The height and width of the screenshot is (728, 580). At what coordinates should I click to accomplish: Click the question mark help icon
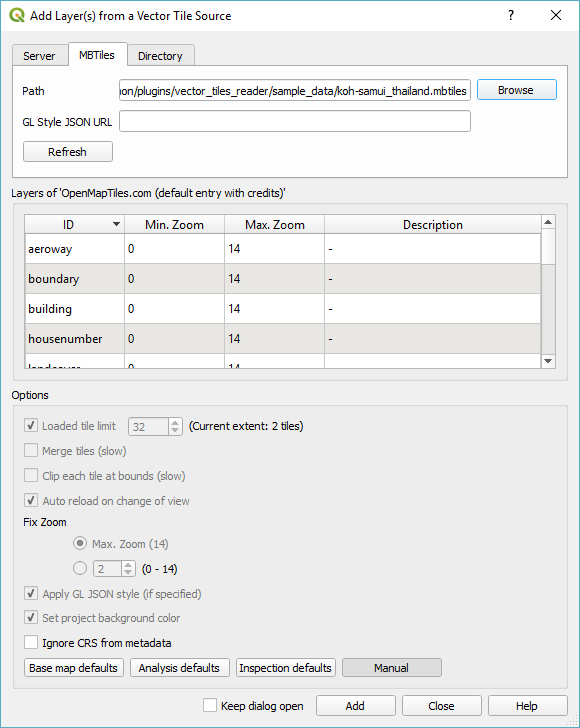pos(511,15)
